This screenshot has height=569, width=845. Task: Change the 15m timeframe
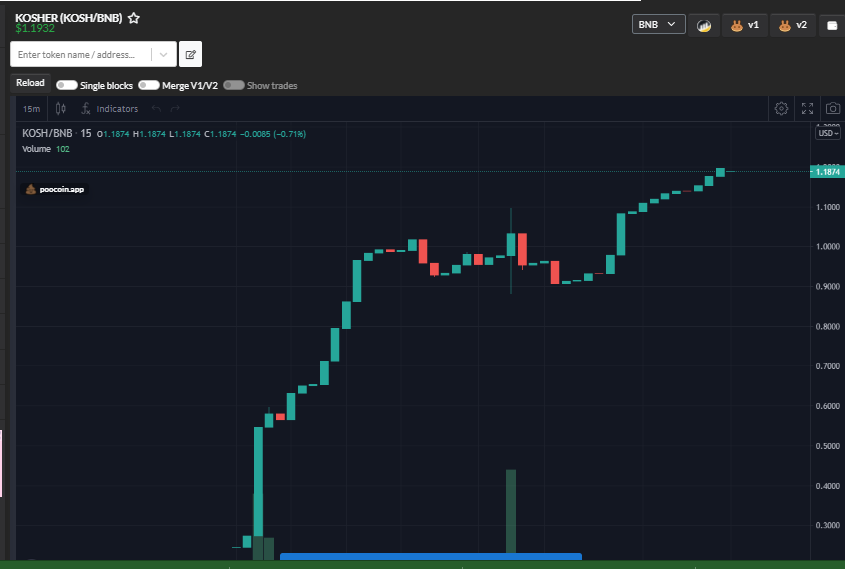(31, 109)
